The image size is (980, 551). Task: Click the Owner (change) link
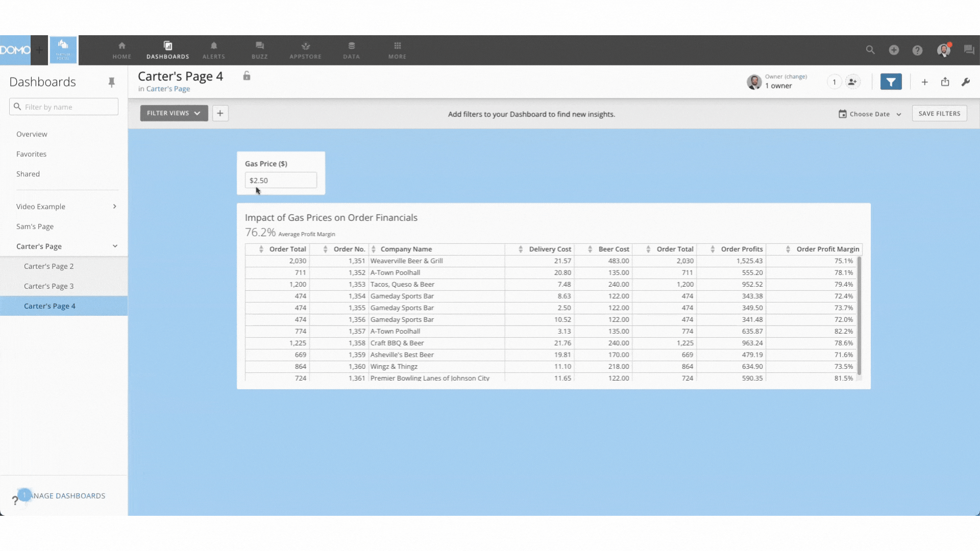point(786,77)
